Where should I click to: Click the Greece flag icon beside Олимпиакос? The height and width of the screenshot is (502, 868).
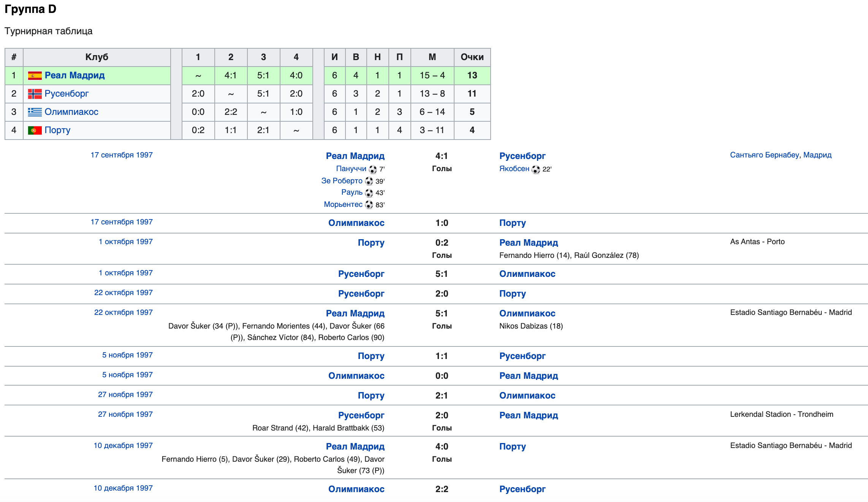click(35, 112)
